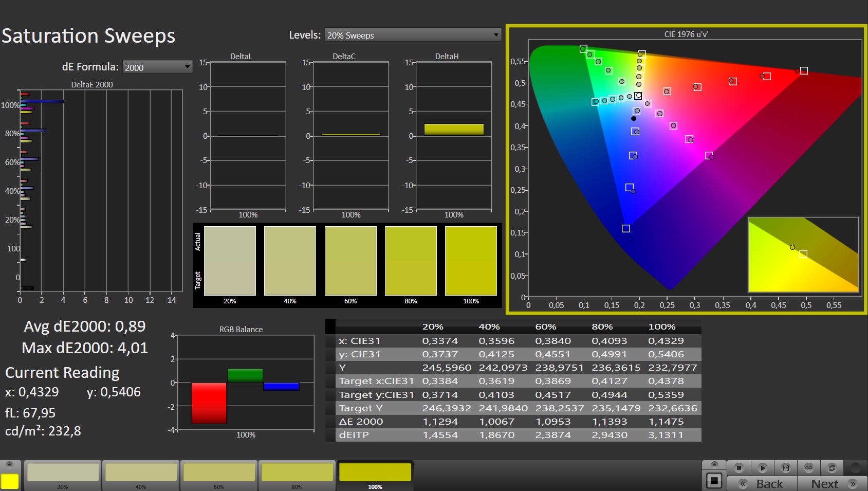Click the refresh arrows icon
Image resolution: width=868 pixels, height=491 pixels.
pyautogui.click(x=832, y=467)
